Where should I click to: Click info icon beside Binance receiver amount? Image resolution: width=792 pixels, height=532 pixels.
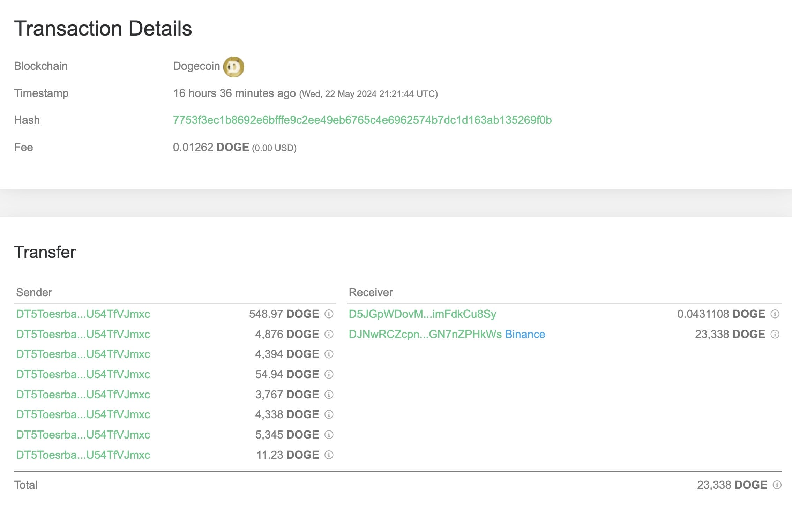(775, 334)
